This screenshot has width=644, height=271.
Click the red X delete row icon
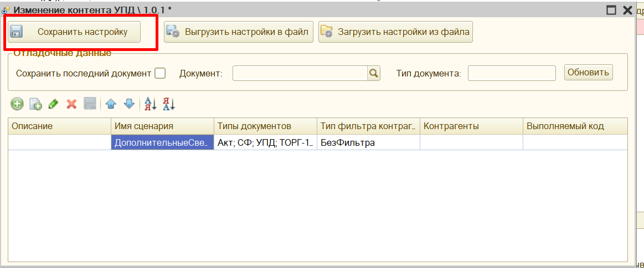pyautogui.click(x=71, y=104)
